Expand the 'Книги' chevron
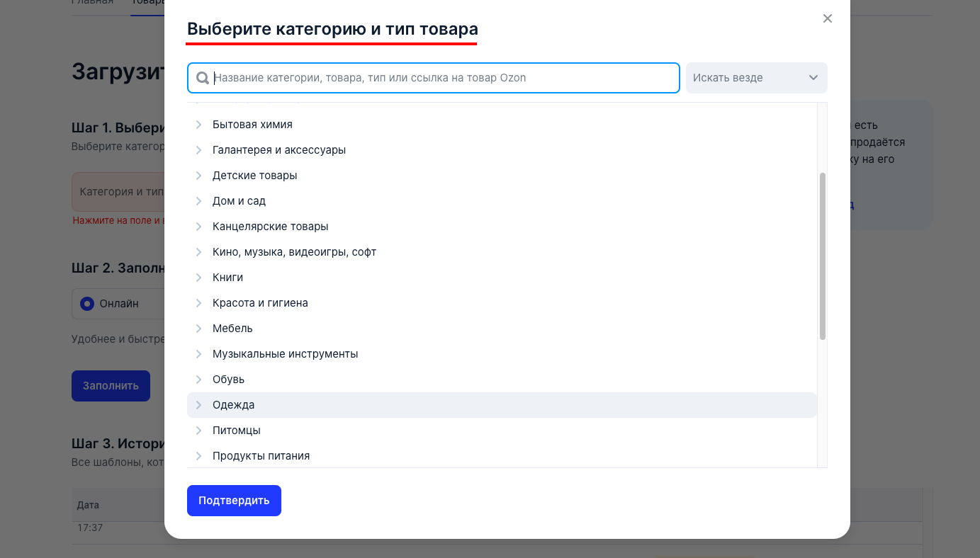Screen dimensions: 980x558 pyautogui.click(x=199, y=278)
